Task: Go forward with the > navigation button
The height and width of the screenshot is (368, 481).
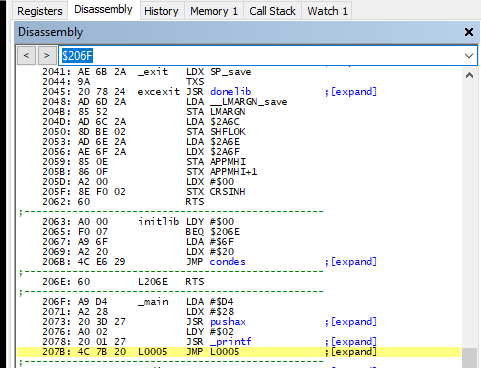Action: 47,55
